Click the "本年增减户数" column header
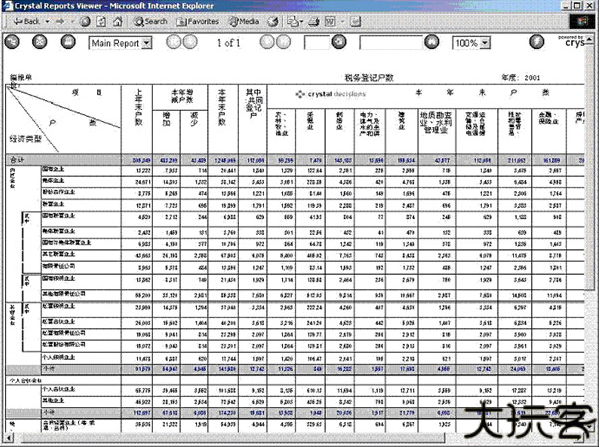 182,96
